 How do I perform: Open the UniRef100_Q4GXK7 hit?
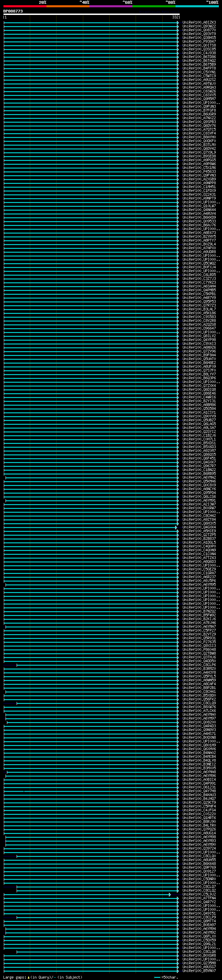199,462
